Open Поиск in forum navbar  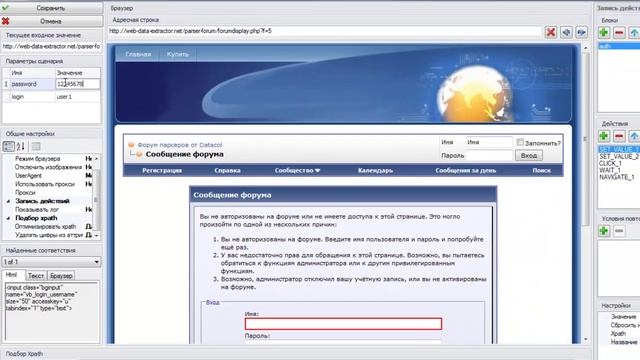(x=542, y=171)
